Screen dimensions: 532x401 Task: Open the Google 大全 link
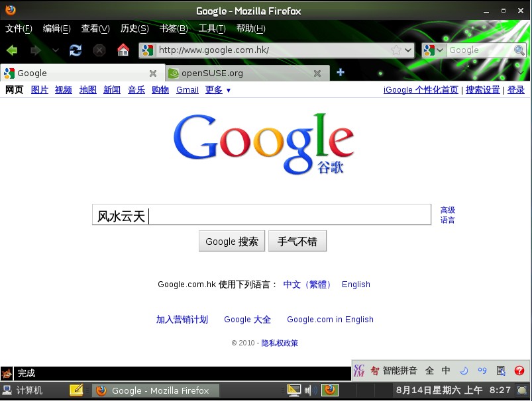[x=247, y=320]
